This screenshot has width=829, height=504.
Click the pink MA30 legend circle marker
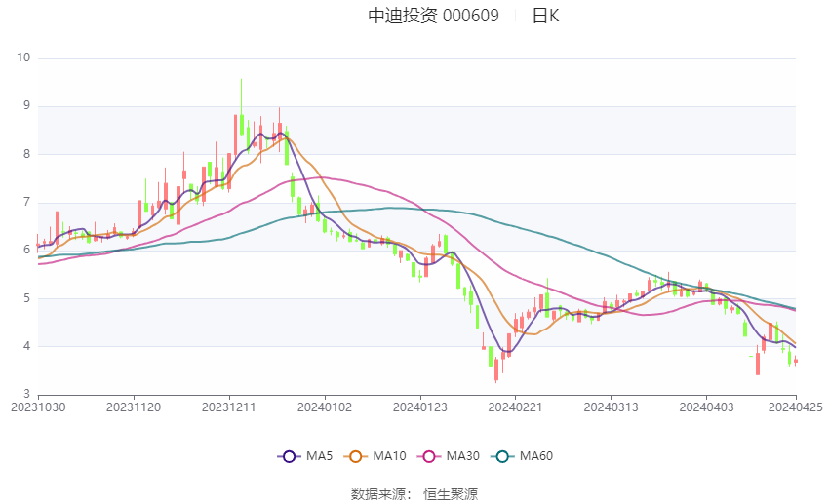click(x=426, y=456)
